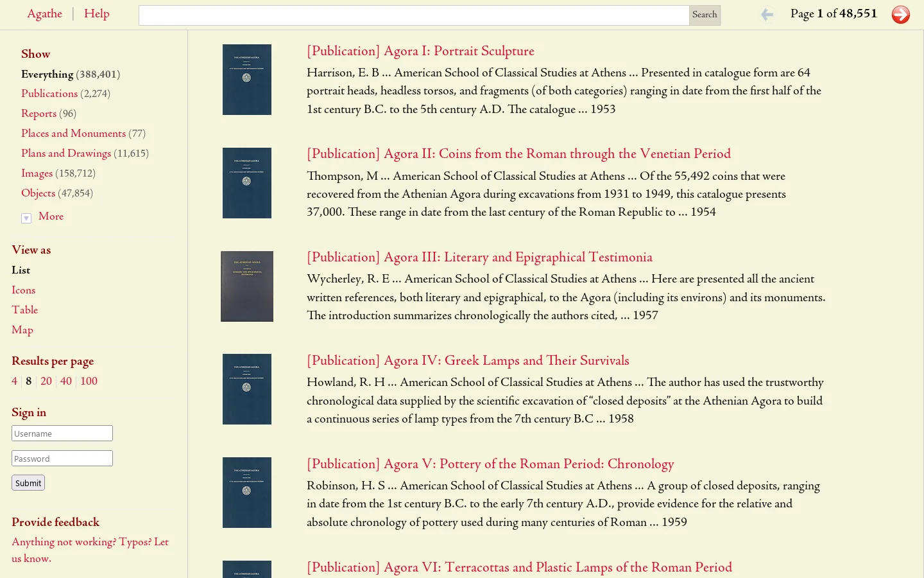This screenshot has height=578, width=924.
Task: Show 8 results per page
Action: (x=29, y=381)
